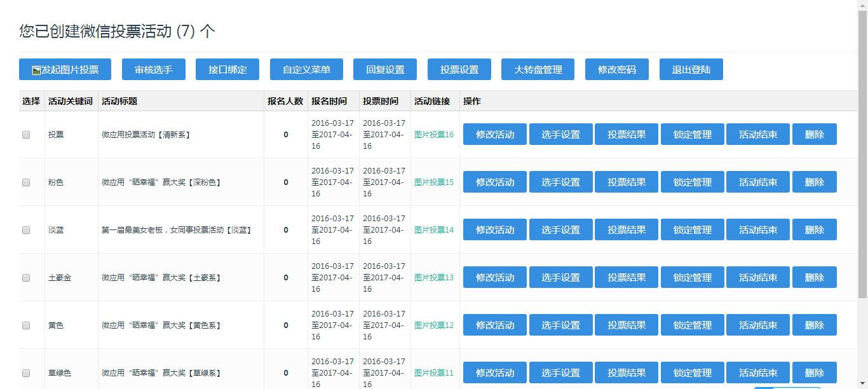Open 投票设置 from top toolbar

tap(459, 69)
